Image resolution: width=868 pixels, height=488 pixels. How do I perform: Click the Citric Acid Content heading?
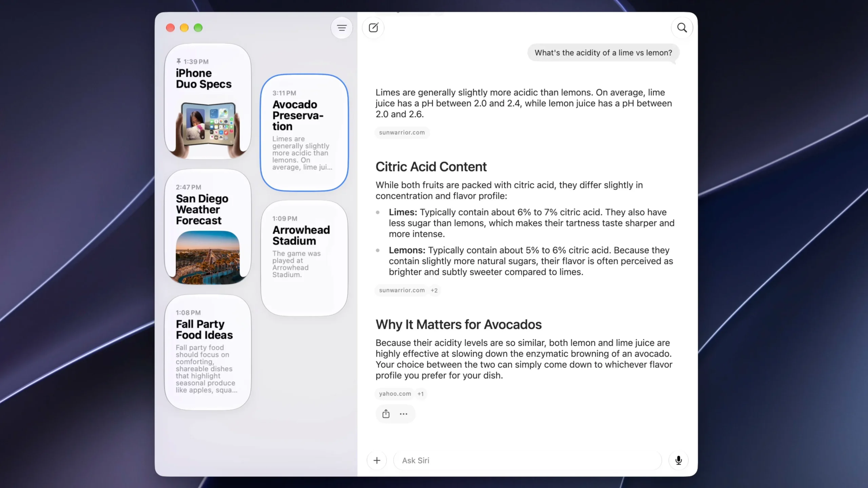431,167
